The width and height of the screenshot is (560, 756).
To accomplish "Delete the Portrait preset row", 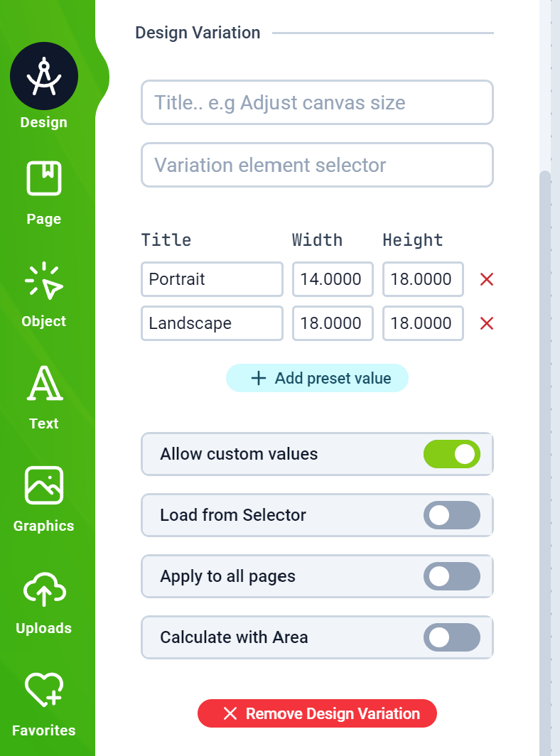I will pos(487,279).
